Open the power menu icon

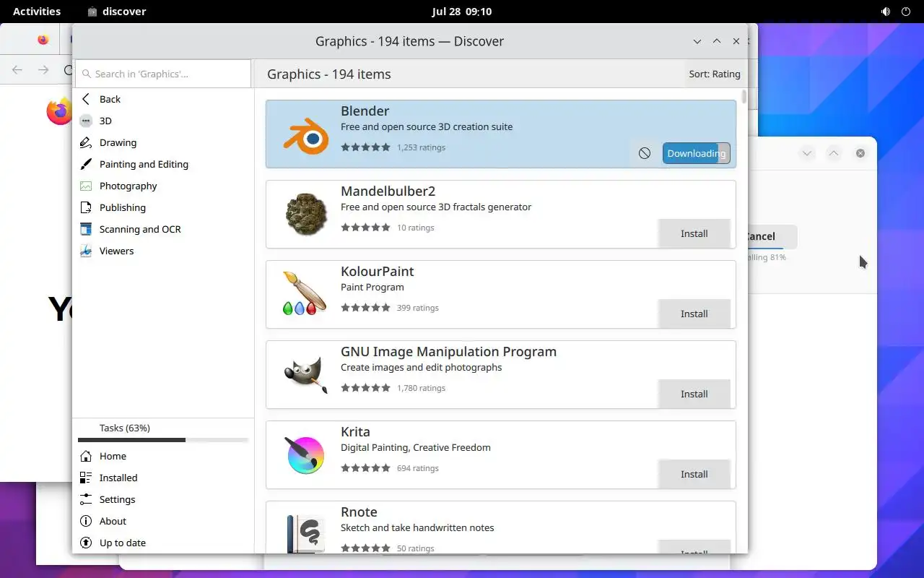coord(906,12)
